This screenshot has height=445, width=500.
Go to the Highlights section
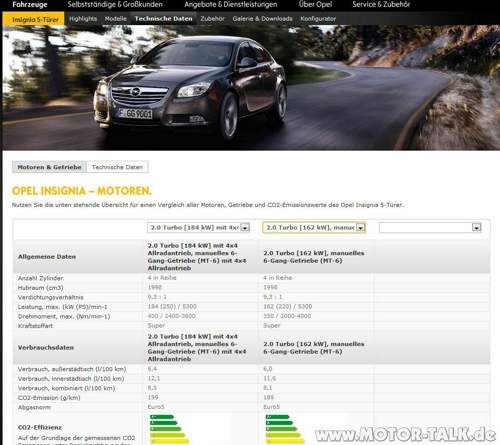click(x=83, y=19)
